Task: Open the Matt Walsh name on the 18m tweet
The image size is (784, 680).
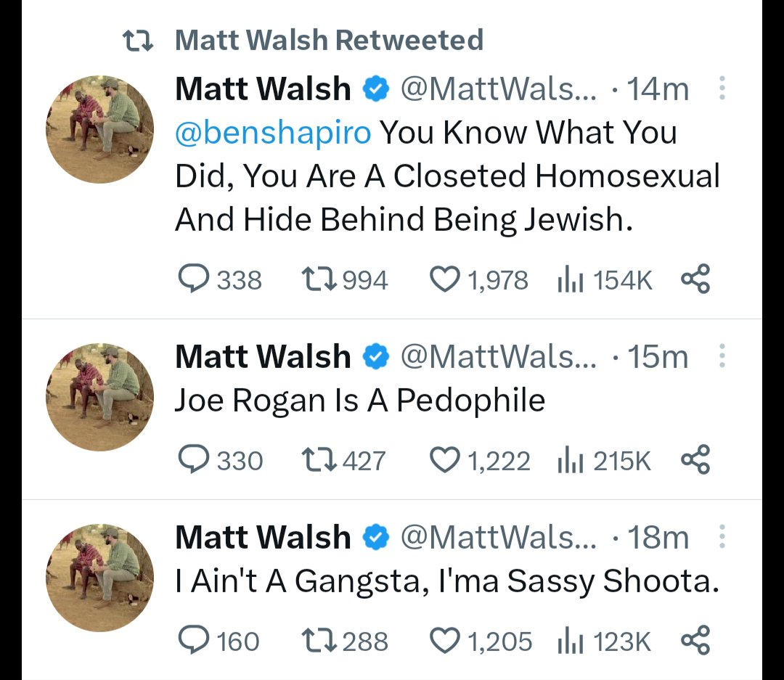Action: [263, 537]
